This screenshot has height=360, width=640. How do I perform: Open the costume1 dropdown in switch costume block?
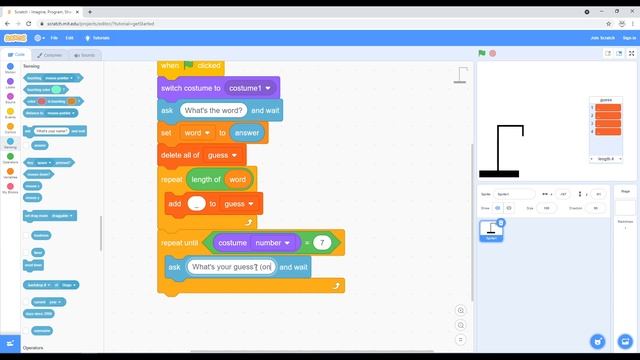click(x=268, y=88)
